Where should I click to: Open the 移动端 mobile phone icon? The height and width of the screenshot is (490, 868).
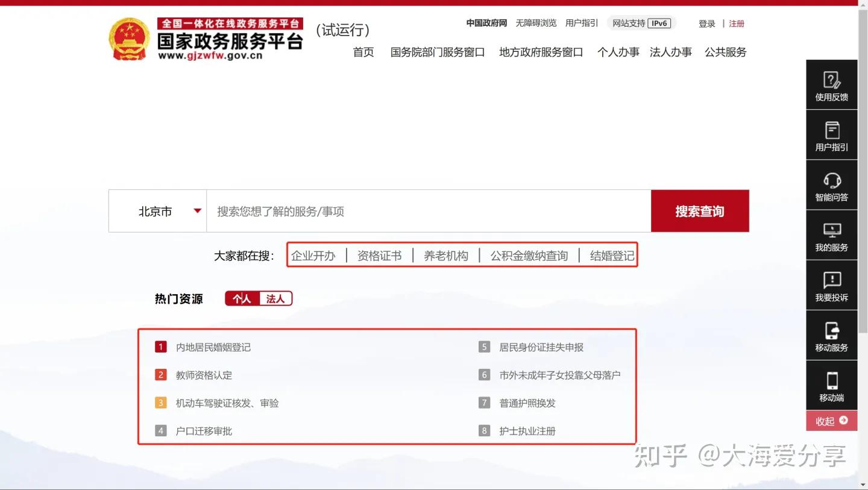tap(831, 386)
